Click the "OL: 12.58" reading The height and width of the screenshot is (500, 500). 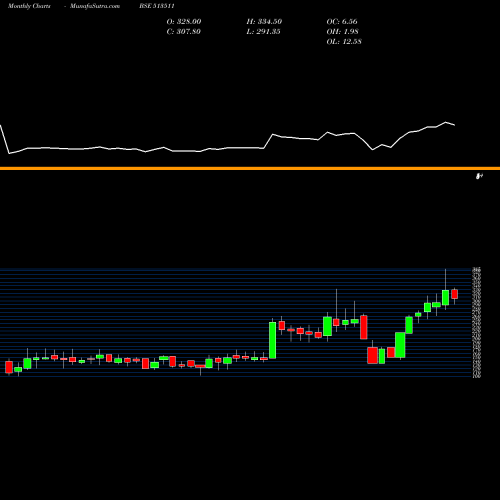(x=344, y=41)
